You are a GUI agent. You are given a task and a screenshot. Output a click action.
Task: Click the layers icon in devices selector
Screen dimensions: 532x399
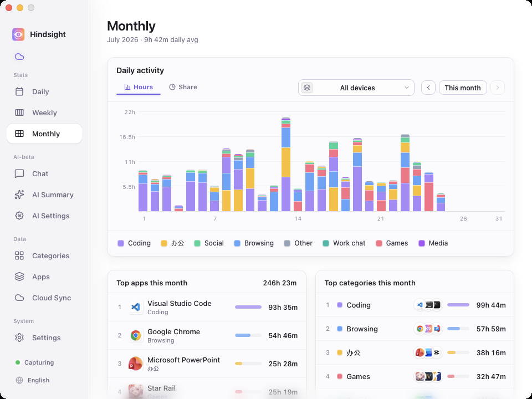pos(307,88)
